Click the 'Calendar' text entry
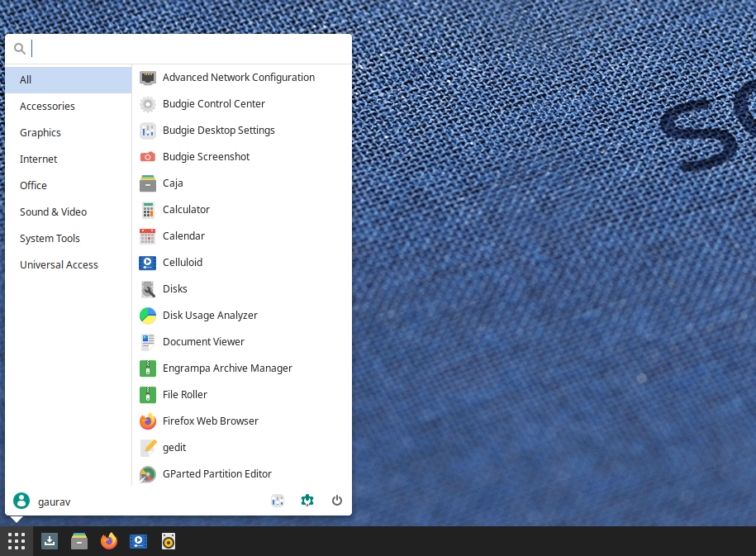 pyautogui.click(x=183, y=236)
